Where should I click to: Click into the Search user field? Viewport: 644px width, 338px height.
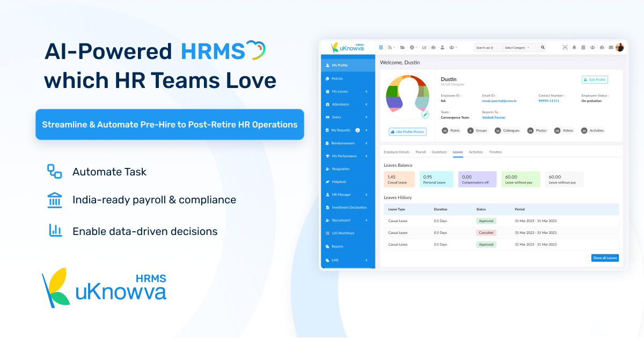[489, 47]
